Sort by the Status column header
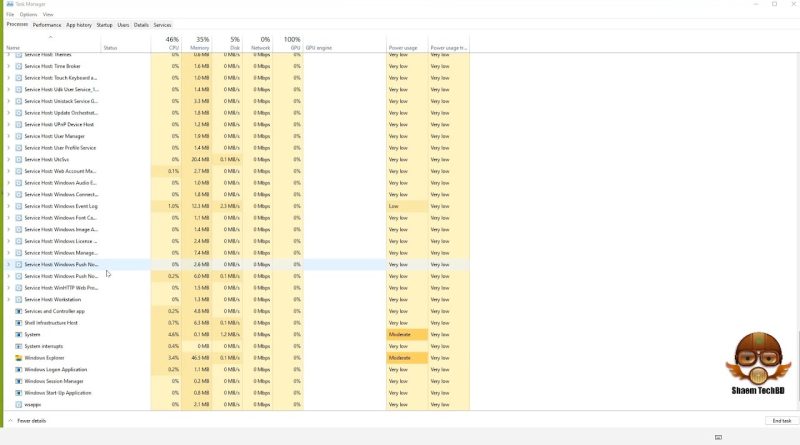The image size is (800, 445). [x=126, y=43]
